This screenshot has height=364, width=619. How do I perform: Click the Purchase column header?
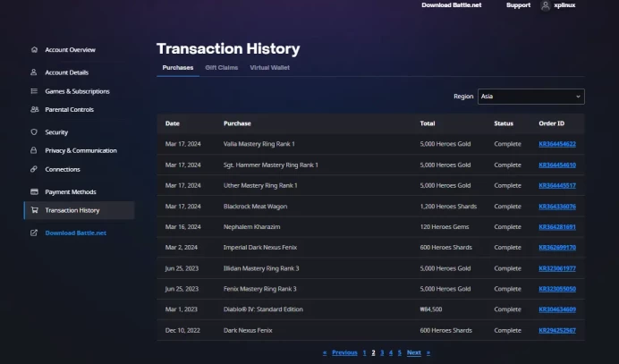pos(237,123)
